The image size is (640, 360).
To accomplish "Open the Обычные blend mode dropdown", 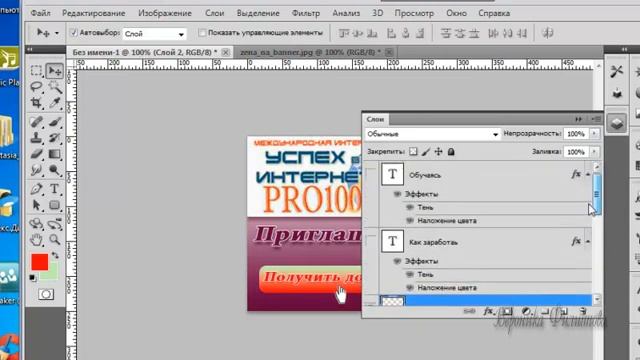I will (x=432, y=134).
